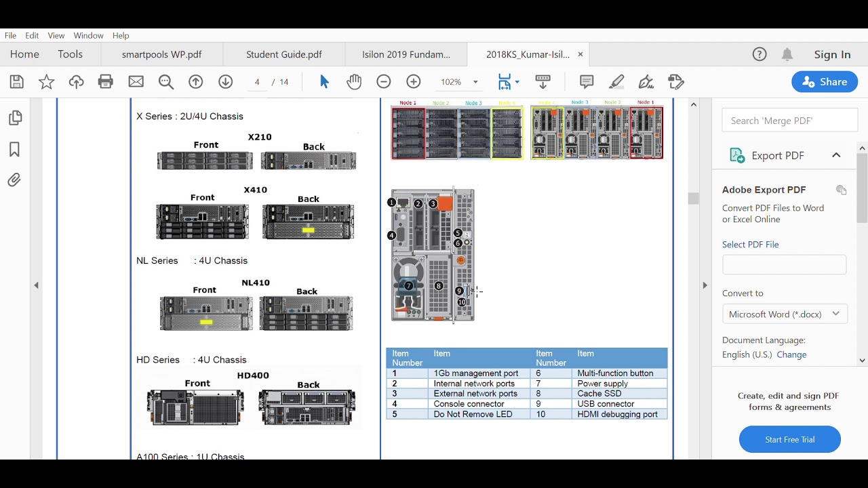Screen dimensions: 868x488
Task: Click 'Do Not Remove LED' table cell
Action: point(480,414)
